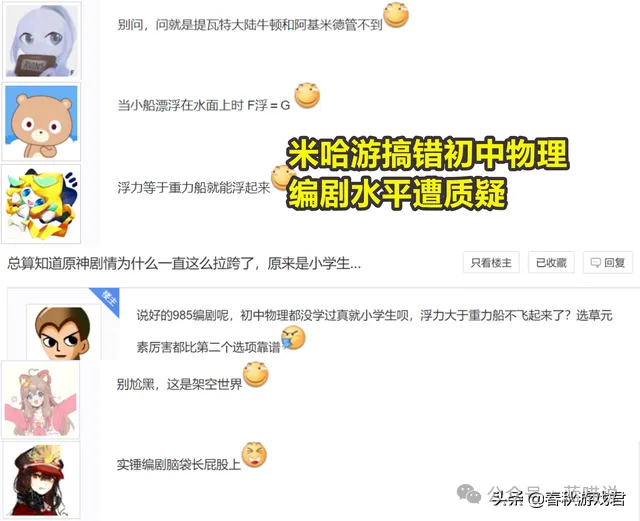Screen dimensions: 640x521
Task: Click the 回复 reply button
Action: click(608, 263)
